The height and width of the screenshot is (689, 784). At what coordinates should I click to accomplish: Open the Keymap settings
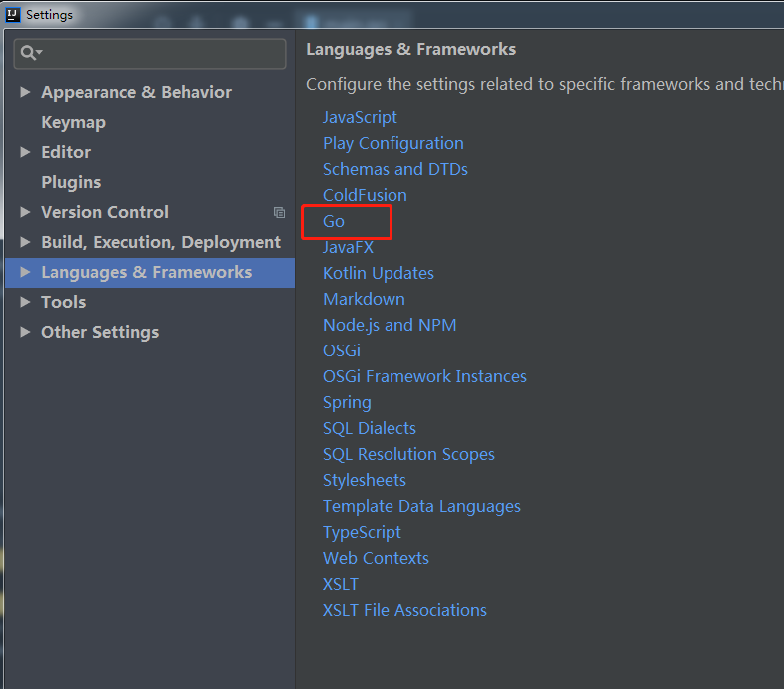click(74, 123)
